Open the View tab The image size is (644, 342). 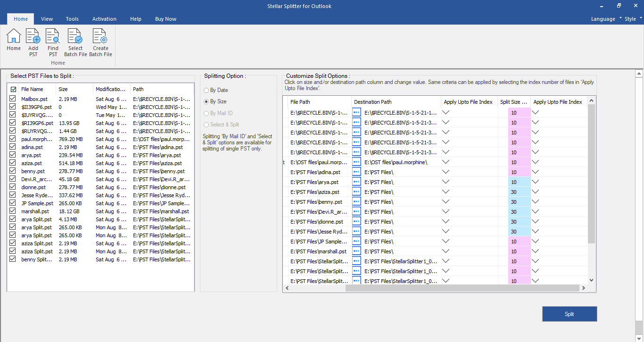pos(47,19)
